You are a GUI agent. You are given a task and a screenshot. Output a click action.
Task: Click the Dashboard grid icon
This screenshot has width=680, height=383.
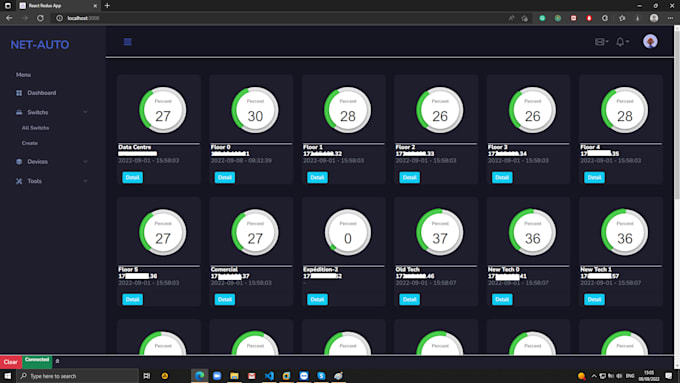click(19, 93)
